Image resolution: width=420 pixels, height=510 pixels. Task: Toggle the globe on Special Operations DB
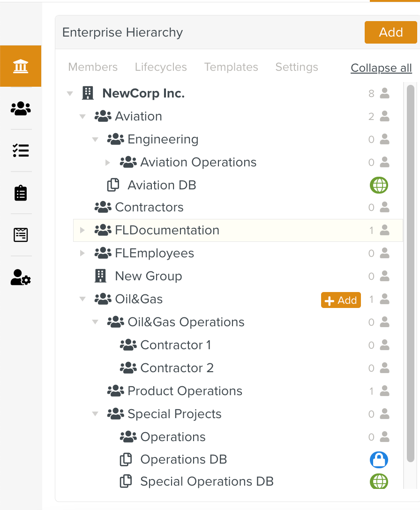click(x=379, y=481)
